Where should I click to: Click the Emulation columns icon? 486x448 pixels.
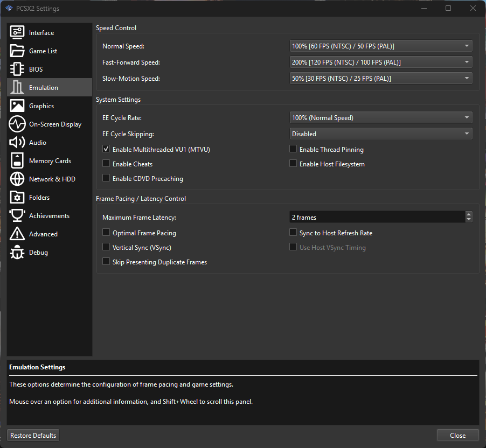[x=17, y=87]
